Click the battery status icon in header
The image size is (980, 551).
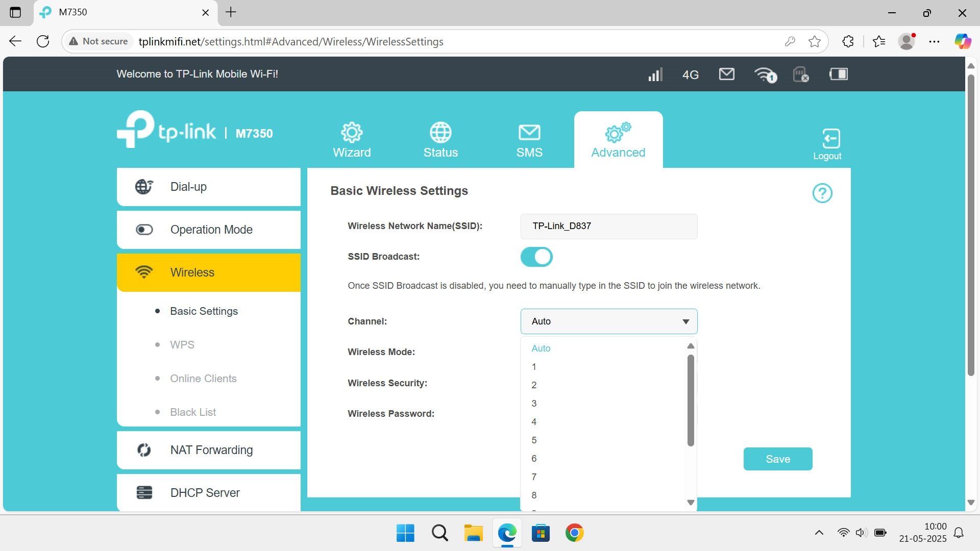[838, 74]
